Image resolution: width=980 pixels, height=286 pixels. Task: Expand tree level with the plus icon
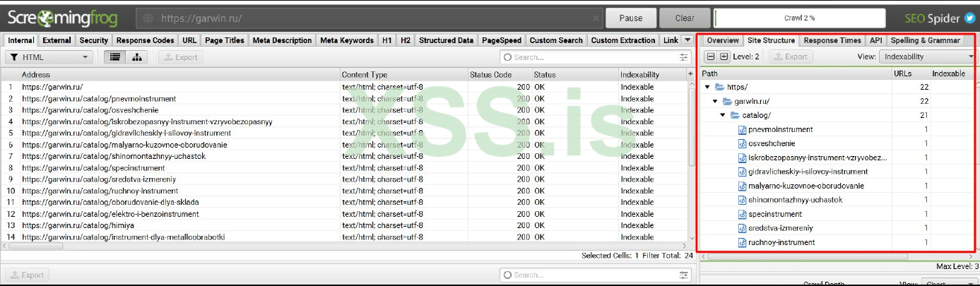[724, 56]
